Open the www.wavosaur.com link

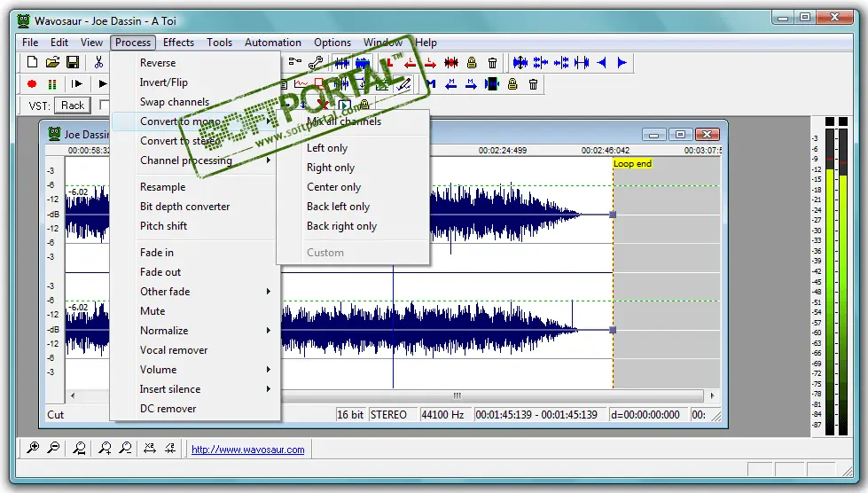[248, 450]
